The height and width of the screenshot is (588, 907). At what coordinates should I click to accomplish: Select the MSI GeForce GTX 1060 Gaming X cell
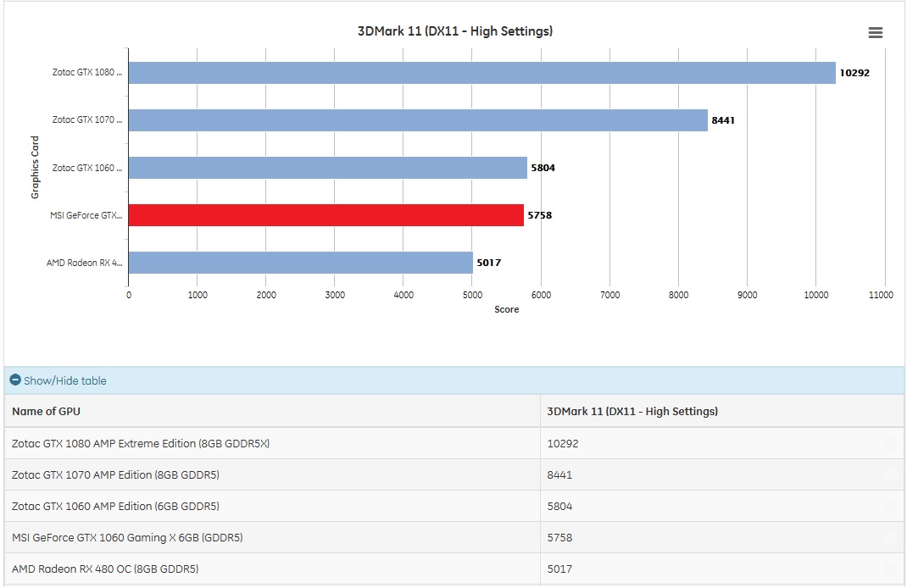(x=272, y=537)
